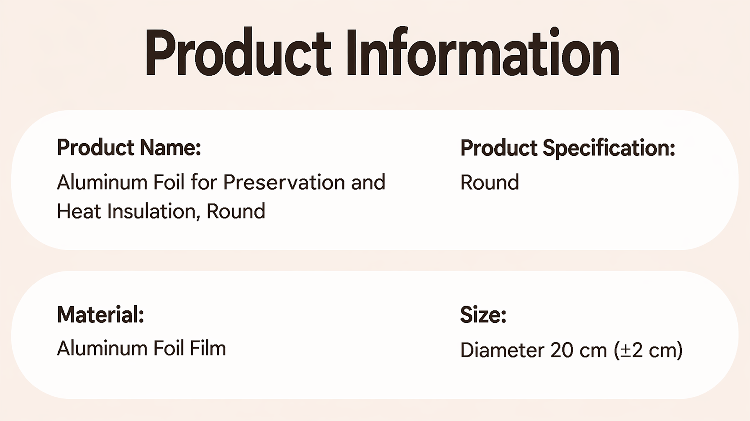The height and width of the screenshot is (421, 750).
Task: Select the Product Name label
Action: (129, 147)
